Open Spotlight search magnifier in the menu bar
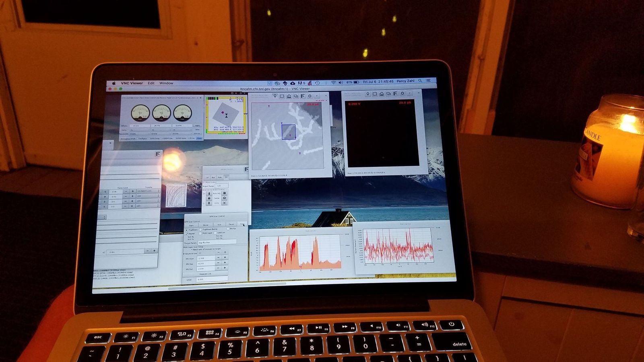The height and width of the screenshot is (362, 644). pyautogui.click(x=420, y=81)
